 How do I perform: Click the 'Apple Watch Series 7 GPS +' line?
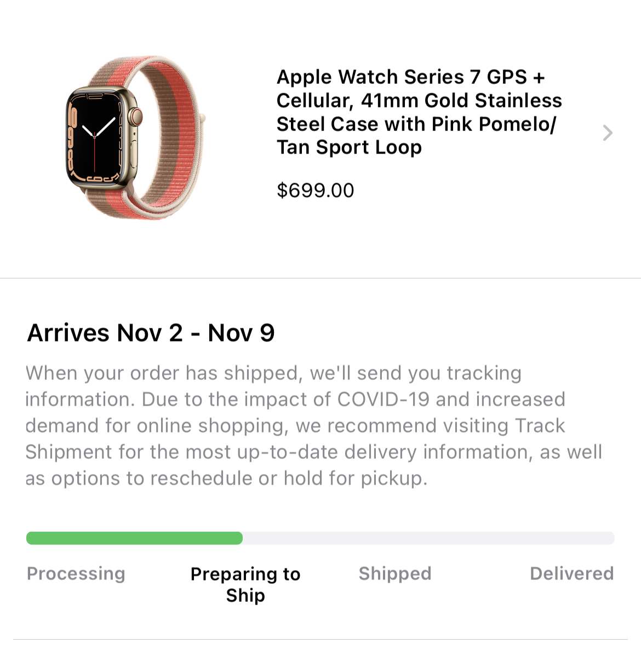click(x=410, y=77)
